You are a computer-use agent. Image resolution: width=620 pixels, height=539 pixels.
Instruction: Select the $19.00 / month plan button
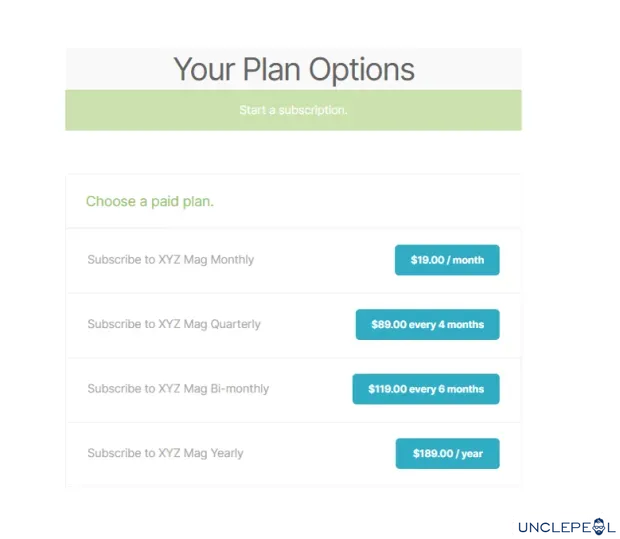[447, 260]
